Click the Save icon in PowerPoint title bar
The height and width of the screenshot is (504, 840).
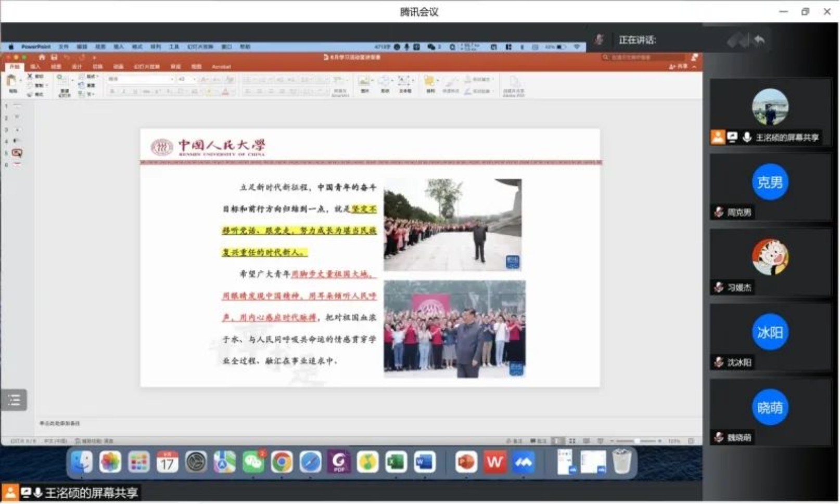[x=54, y=57]
